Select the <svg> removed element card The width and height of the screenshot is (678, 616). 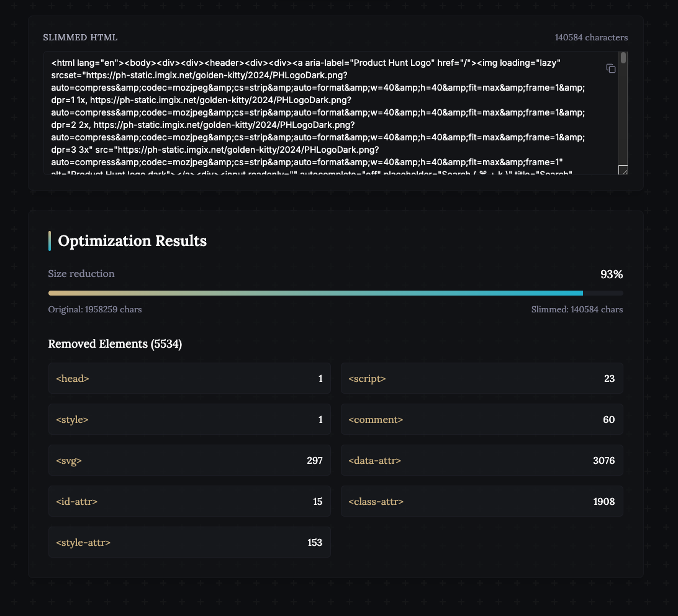coord(189,460)
